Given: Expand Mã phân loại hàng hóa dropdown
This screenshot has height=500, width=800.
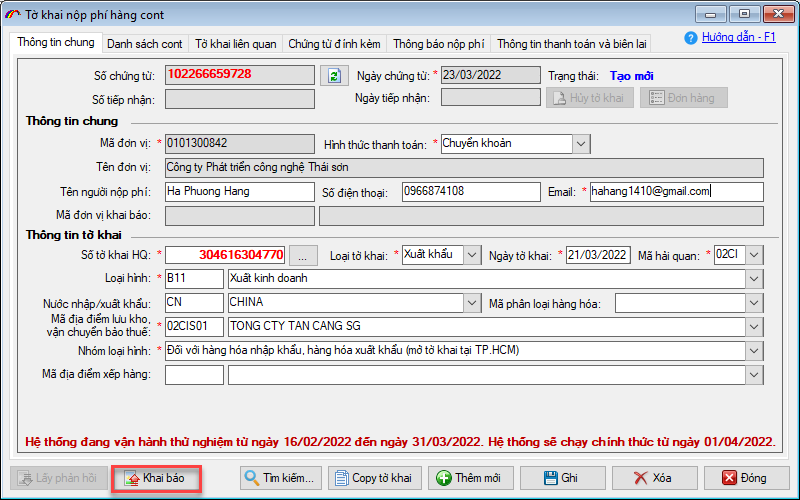Looking at the screenshot, I should pos(754,303).
